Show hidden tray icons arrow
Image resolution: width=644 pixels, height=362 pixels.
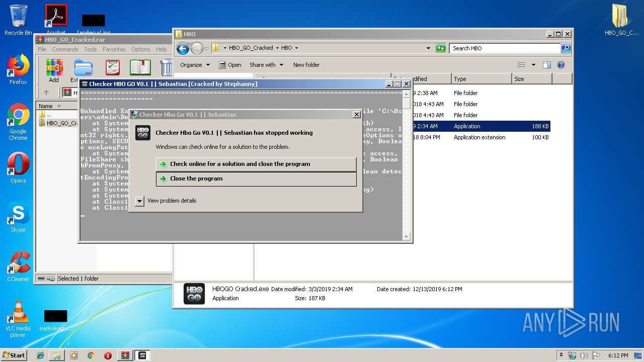pyautogui.click(x=561, y=355)
